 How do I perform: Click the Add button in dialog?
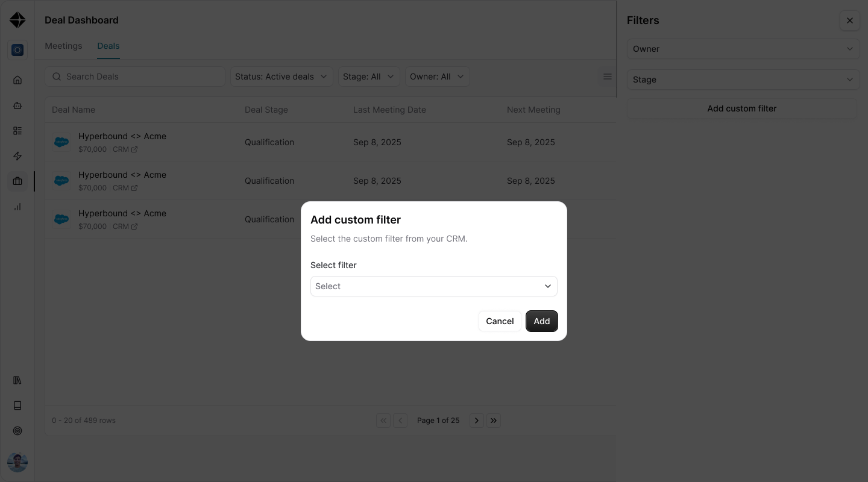[x=542, y=321]
